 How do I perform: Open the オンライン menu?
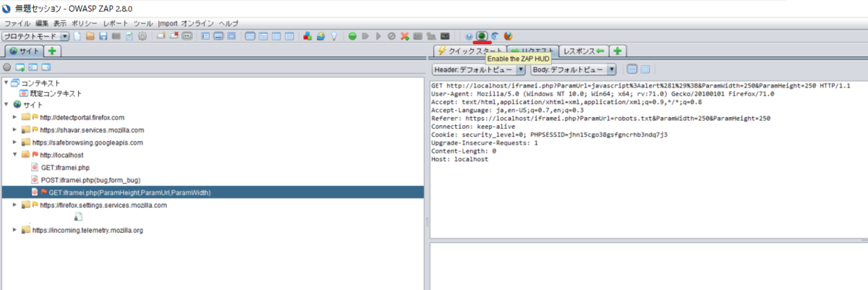(198, 24)
